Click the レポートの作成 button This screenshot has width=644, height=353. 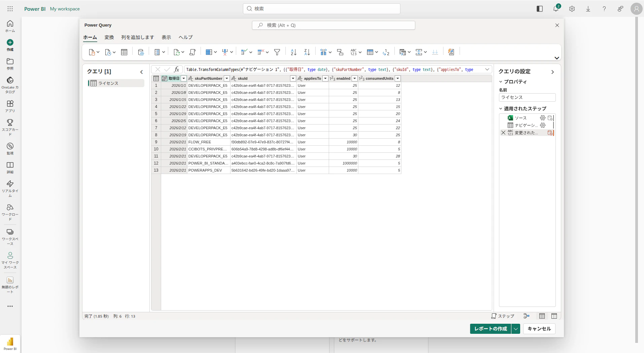pyautogui.click(x=491, y=329)
